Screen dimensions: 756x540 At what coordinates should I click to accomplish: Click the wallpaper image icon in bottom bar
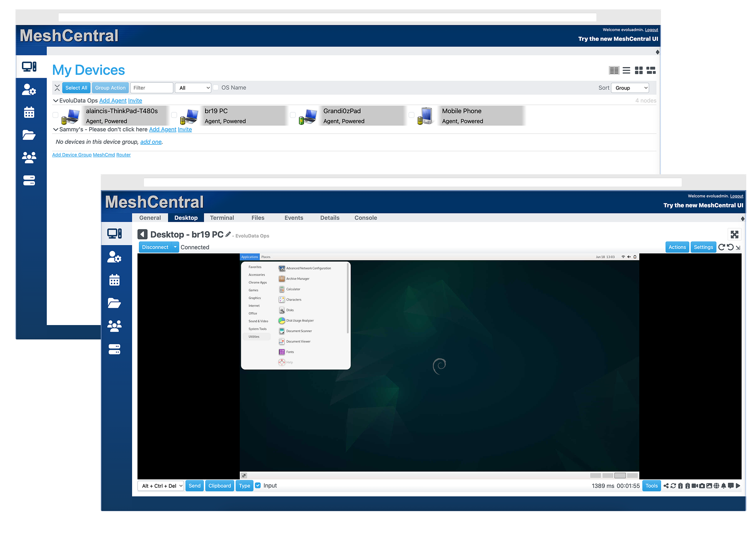point(709,486)
